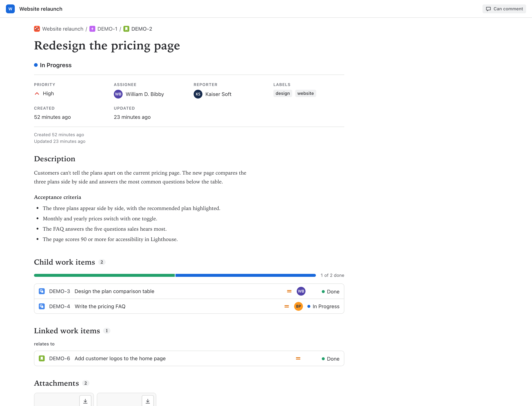Click the Linked work items count badge
The width and height of the screenshot is (532, 406).
coord(107,331)
